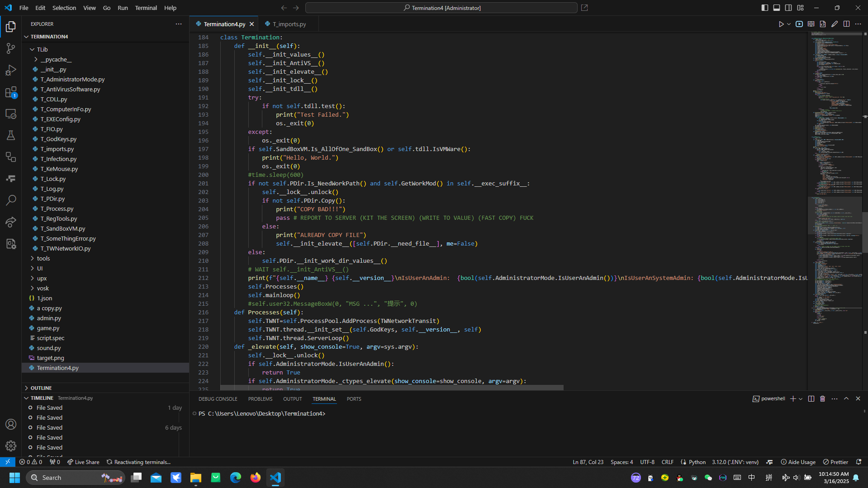The image size is (868, 488).
Task: Click the open-book icon in editor toolbar
Action: tap(811, 24)
